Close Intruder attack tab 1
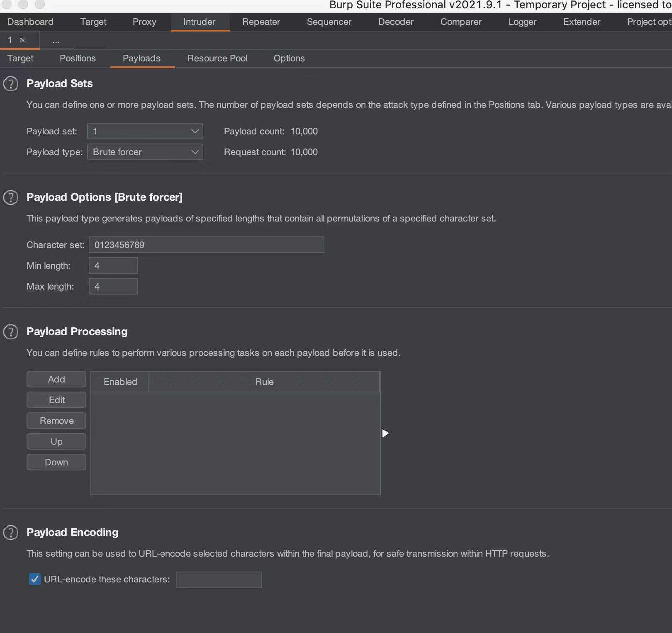This screenshot has width=672, height=633. coord(22,40)
